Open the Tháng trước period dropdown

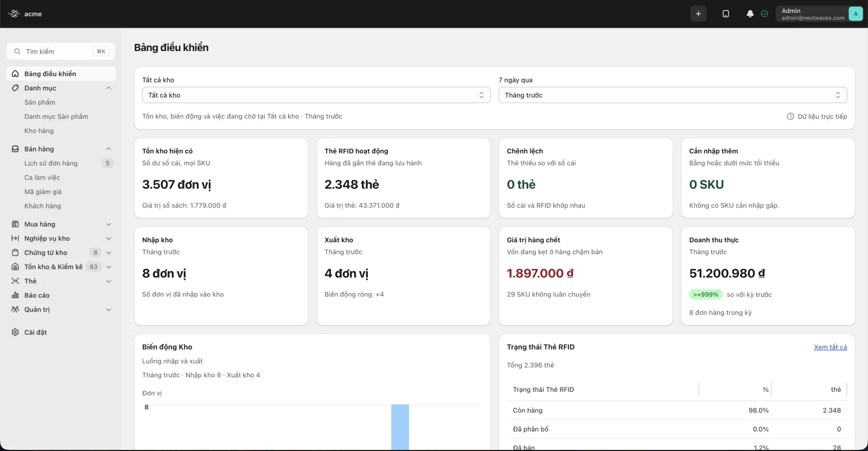(673, 95)
